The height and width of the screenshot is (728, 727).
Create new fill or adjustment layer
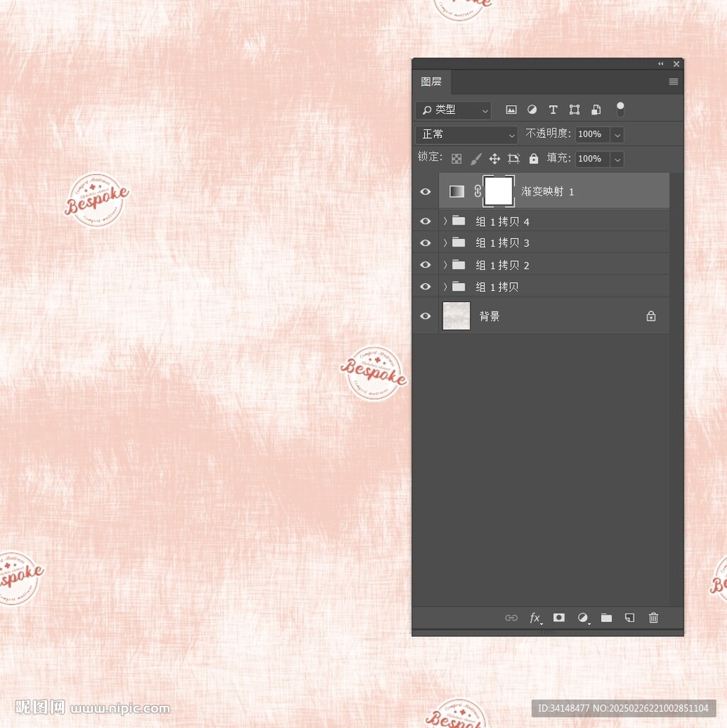point(583,618)
